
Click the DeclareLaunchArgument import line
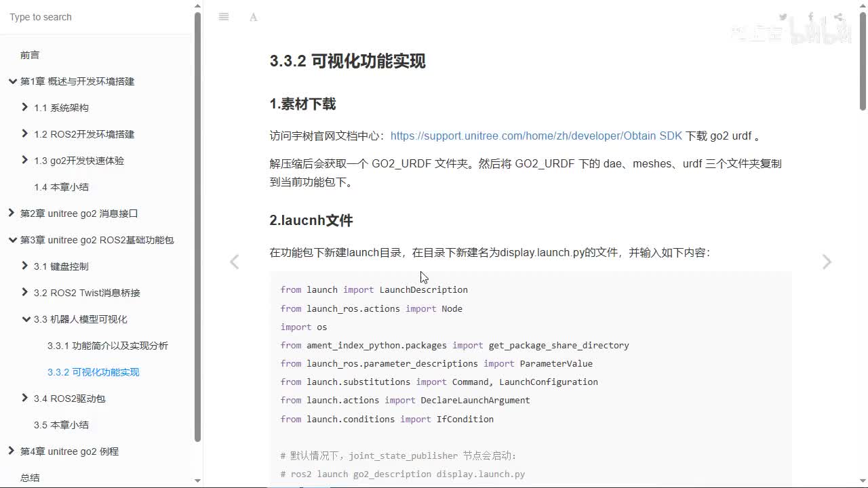406,400
